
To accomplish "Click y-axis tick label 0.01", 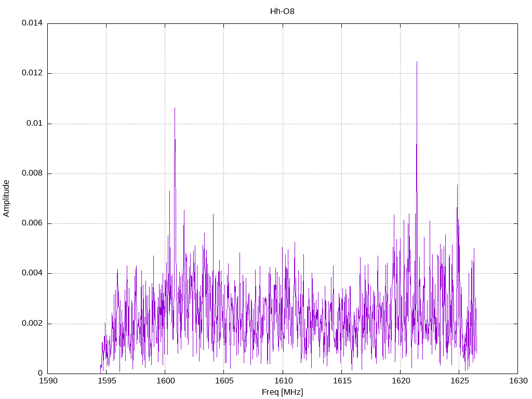I will tap(35, 123).
